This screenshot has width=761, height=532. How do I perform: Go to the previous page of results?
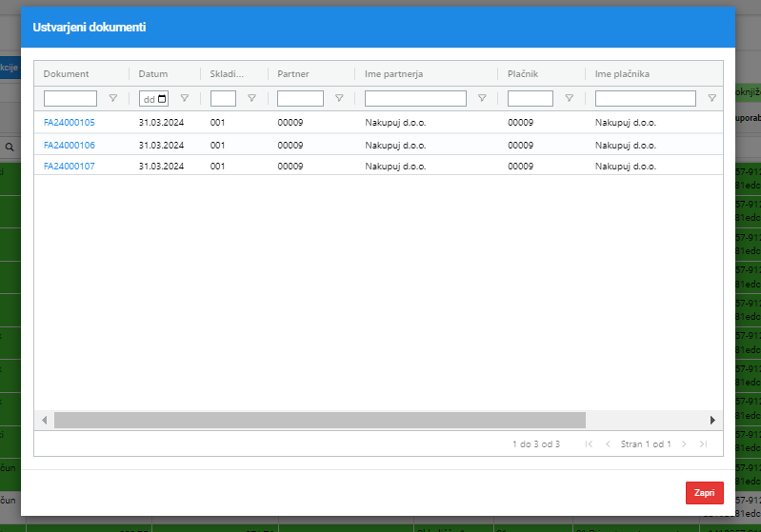[x=608, y=443]
